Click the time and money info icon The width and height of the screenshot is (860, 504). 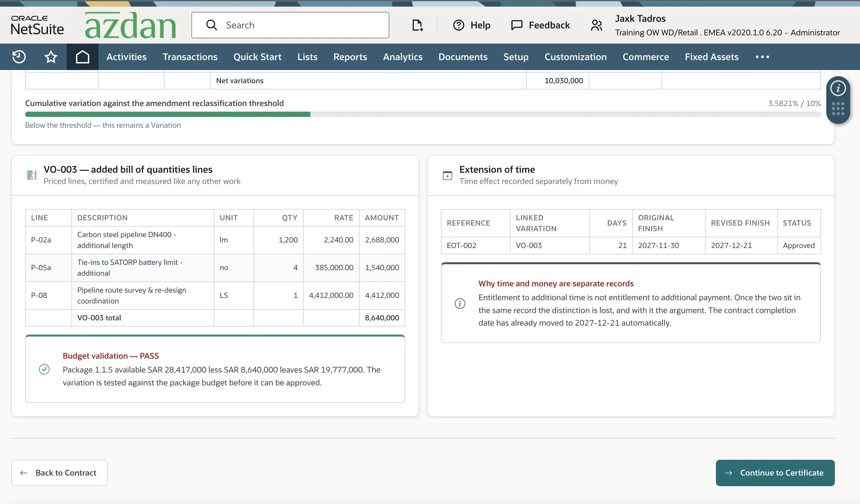click(x=460, y=303)
